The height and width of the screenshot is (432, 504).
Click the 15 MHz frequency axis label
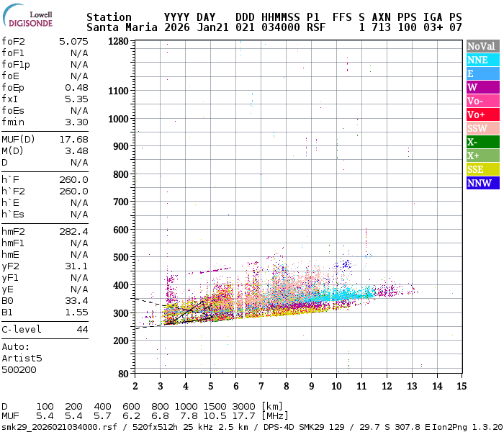pyautogui.click(x=462, y=386)
